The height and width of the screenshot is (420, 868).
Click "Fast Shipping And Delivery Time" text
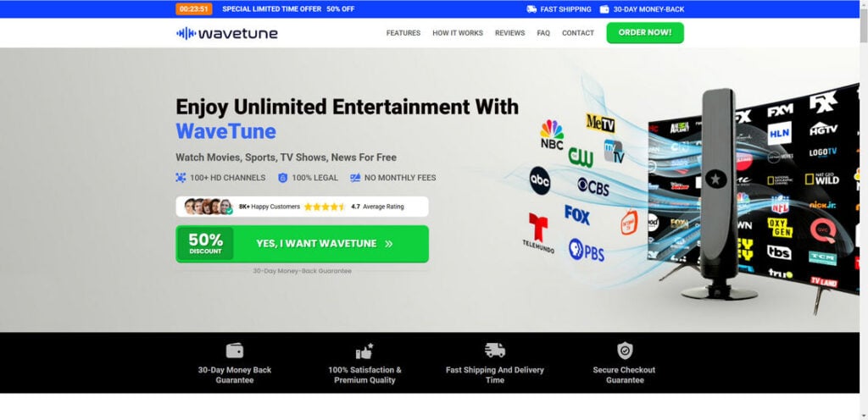click(495, 374)
